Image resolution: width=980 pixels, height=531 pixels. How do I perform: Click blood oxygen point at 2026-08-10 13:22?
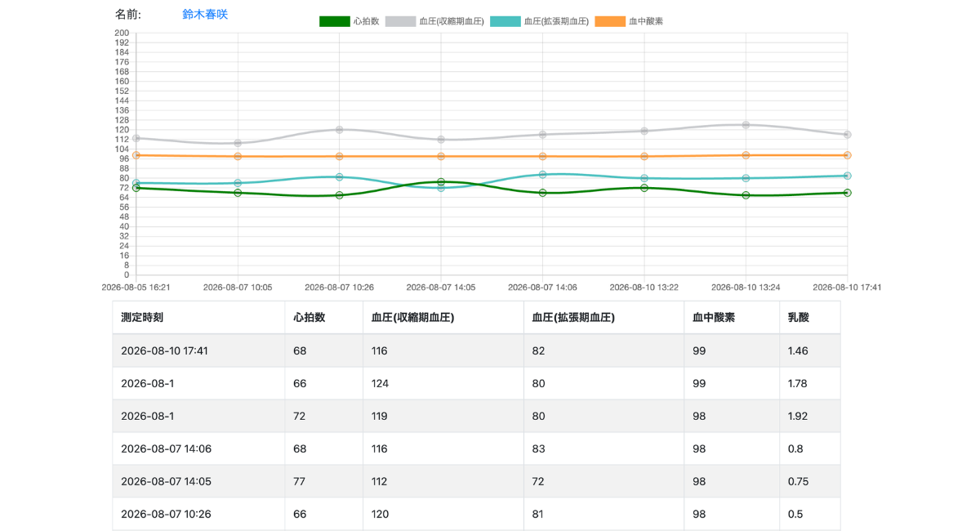tap(644, 156)
